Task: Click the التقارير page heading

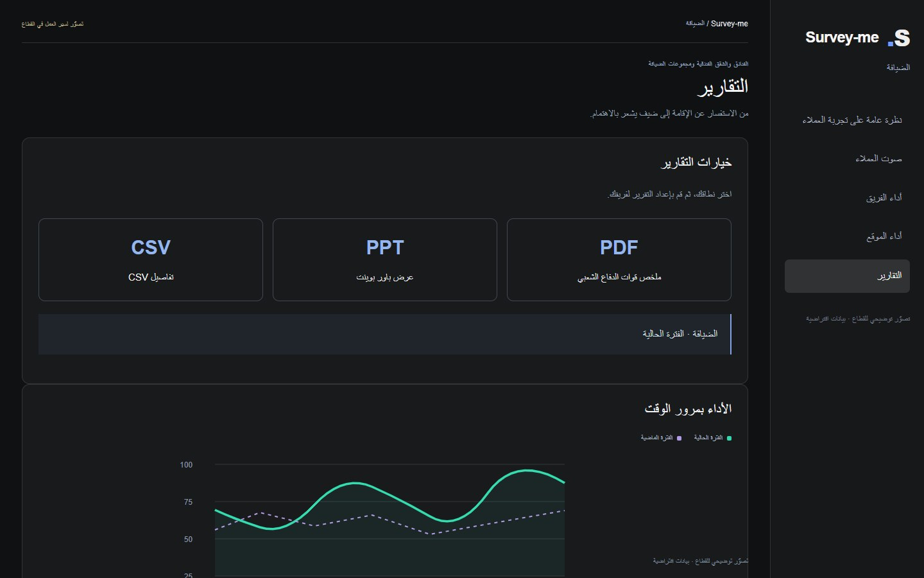Action: [723, 87]
